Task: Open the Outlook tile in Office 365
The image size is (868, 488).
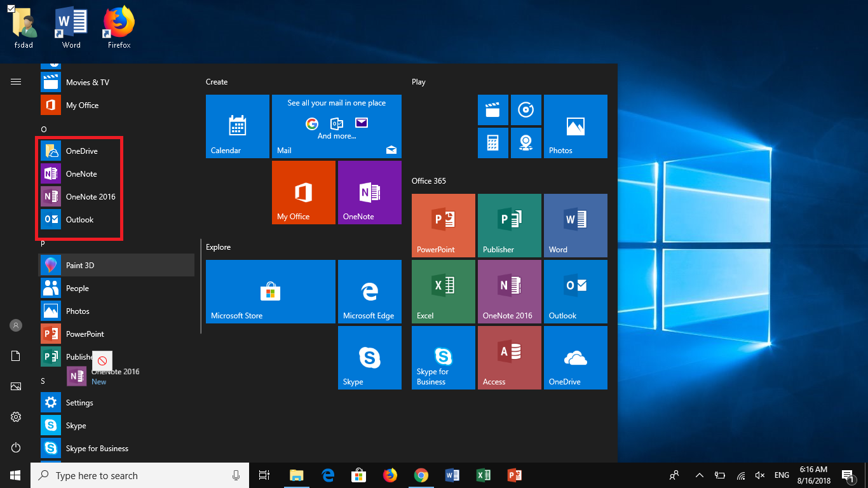Action: pyautogui.click(x=576, y=292)
